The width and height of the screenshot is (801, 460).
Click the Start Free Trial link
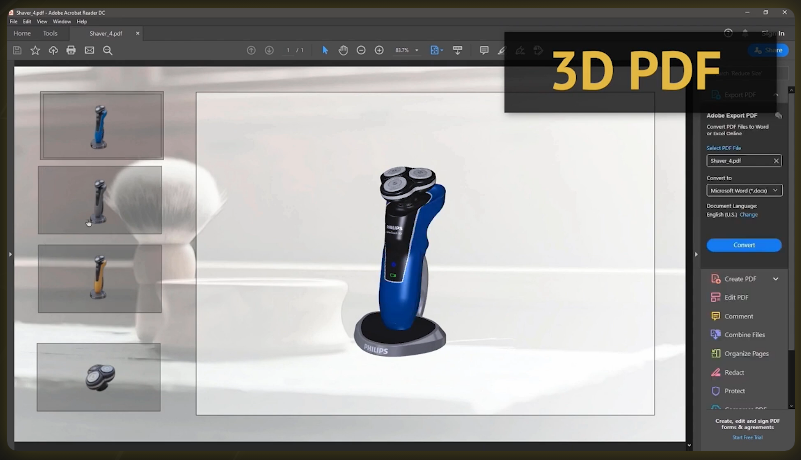pos(747,438)
